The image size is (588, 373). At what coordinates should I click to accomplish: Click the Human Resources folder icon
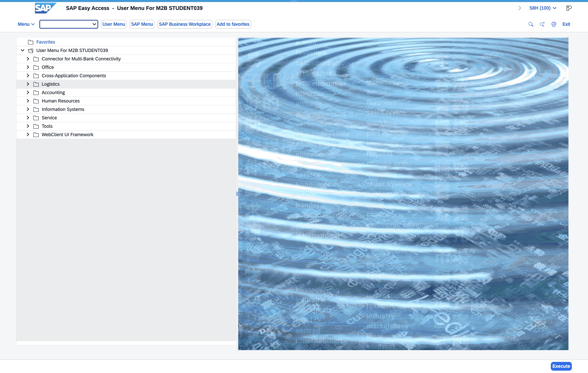36,101
